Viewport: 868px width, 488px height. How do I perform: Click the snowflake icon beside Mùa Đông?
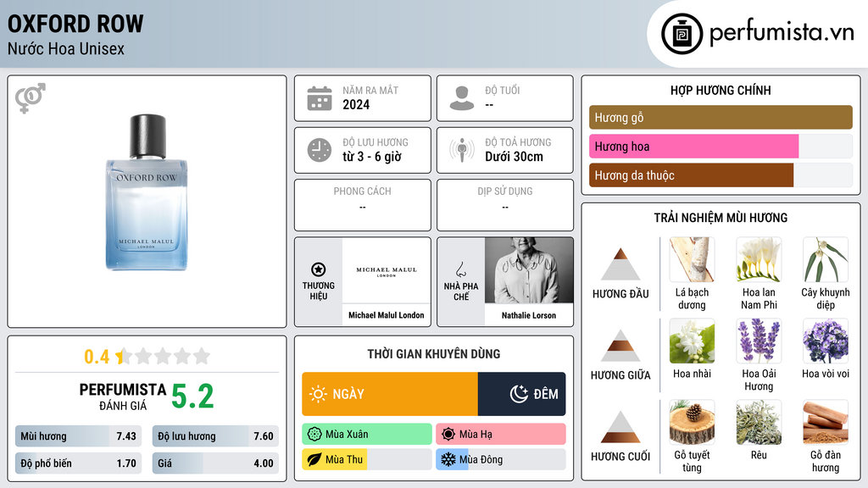448,460
